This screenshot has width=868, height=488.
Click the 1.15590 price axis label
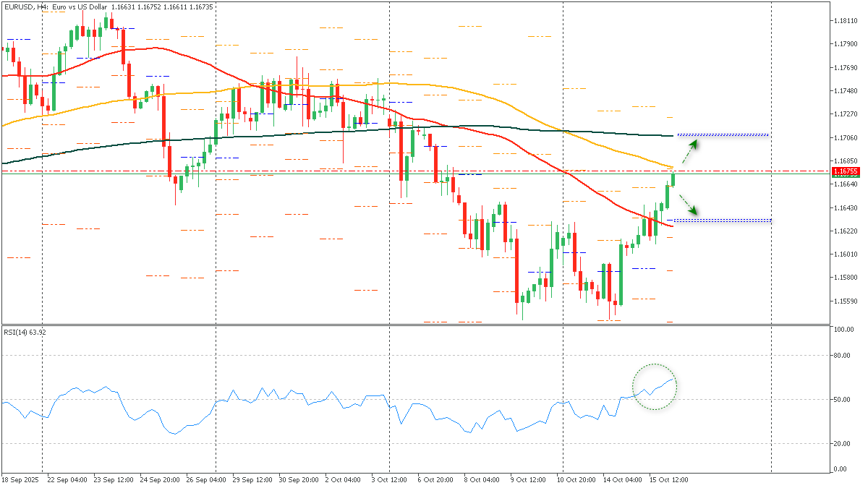pos(845,301)
